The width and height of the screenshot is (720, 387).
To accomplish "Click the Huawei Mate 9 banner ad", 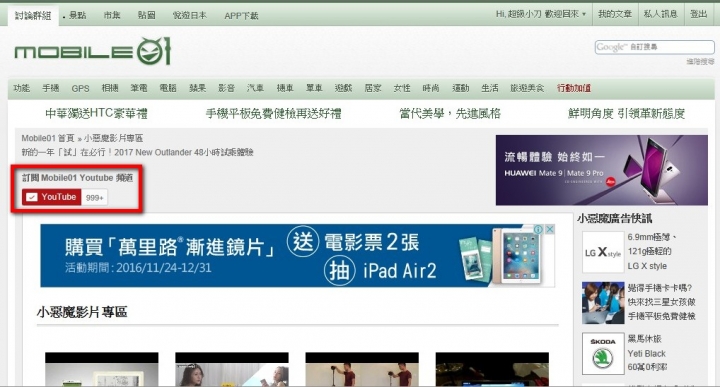I will pyautogui.click(x=602, y=170).
